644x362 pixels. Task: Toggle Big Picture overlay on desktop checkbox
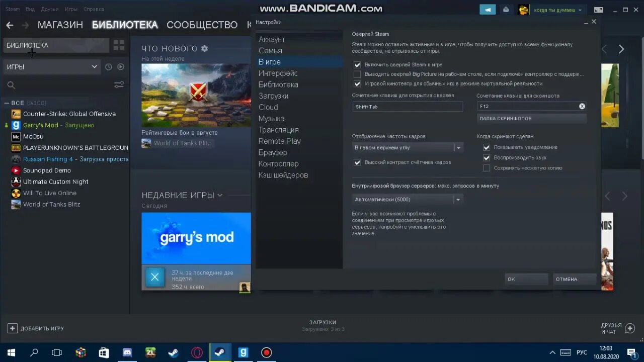[x=357, y=74]
